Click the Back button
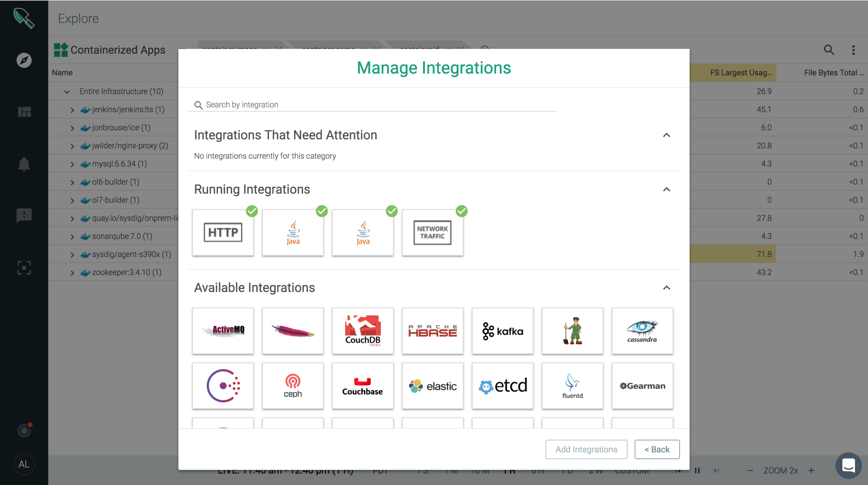This screenshot has width=868, height=485. click(x=657, y=449)
